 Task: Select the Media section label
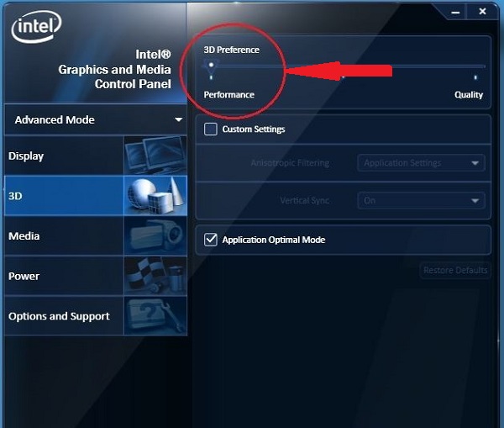(x=24, y=236)
